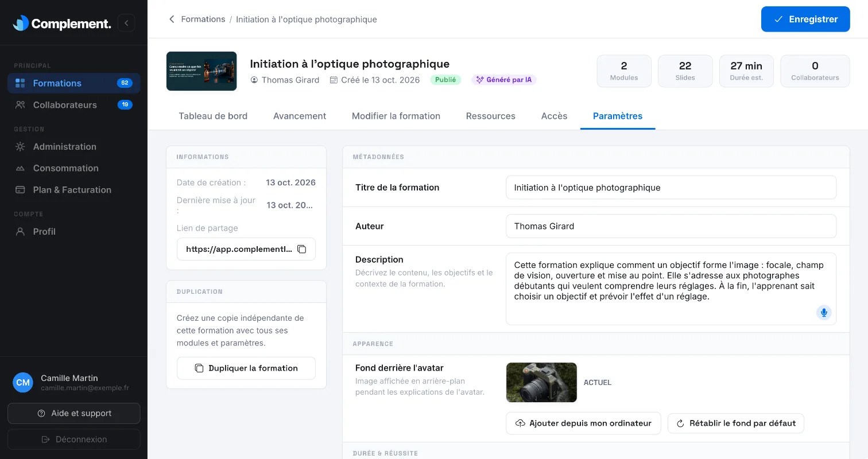This screenshot has width=868, height=459.
Task: Click the Titre de la formation field
Action: (671, 188)
